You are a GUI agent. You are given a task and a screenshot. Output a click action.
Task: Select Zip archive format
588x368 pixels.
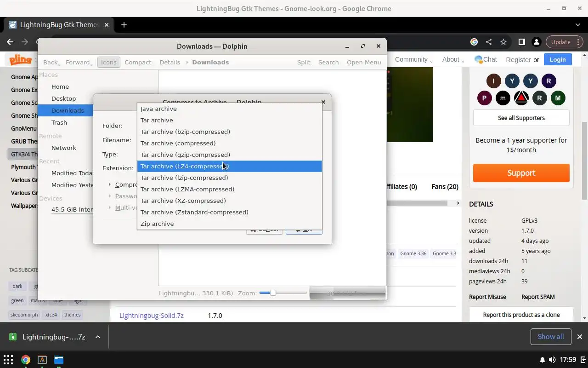click(x=230, y=224)
